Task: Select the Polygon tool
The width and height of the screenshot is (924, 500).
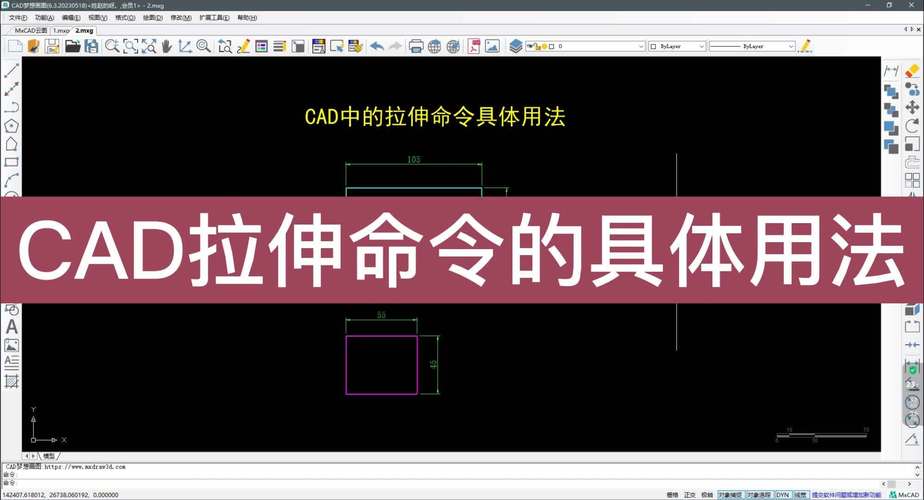Action: (11, 126)
